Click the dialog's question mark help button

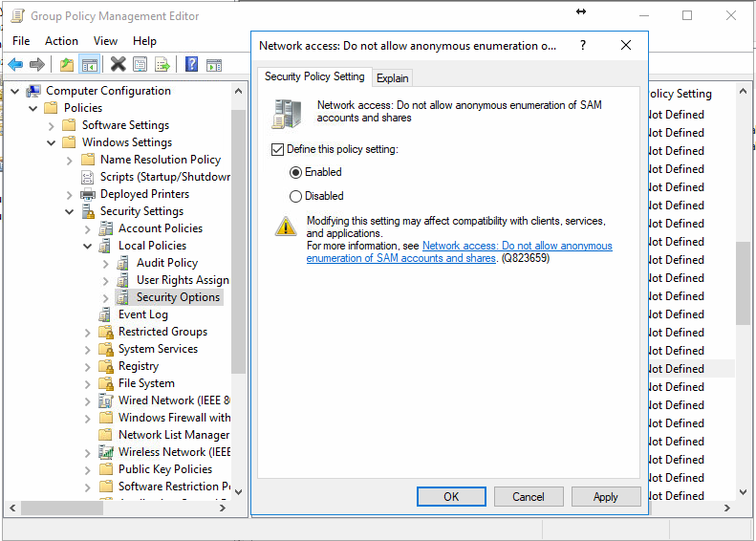point(583,45)
